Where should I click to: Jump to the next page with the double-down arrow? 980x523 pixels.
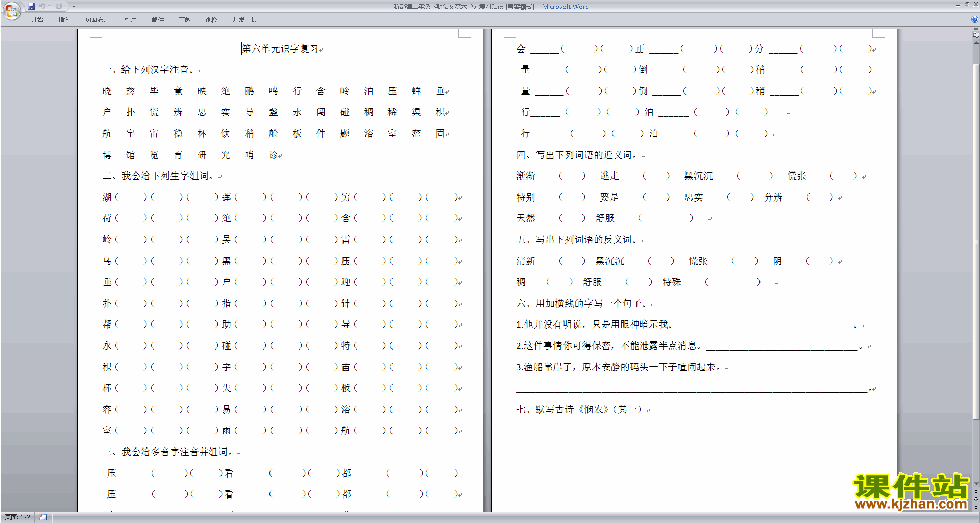coord(976,507)
